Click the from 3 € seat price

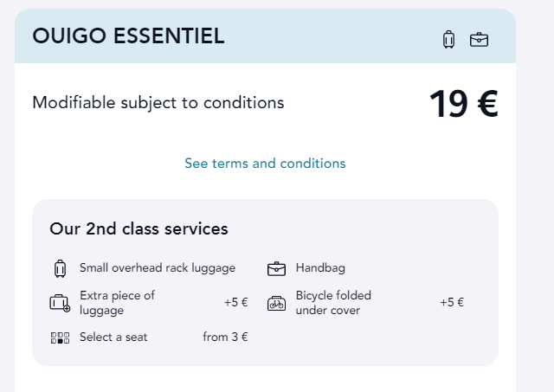pos(225,337)
